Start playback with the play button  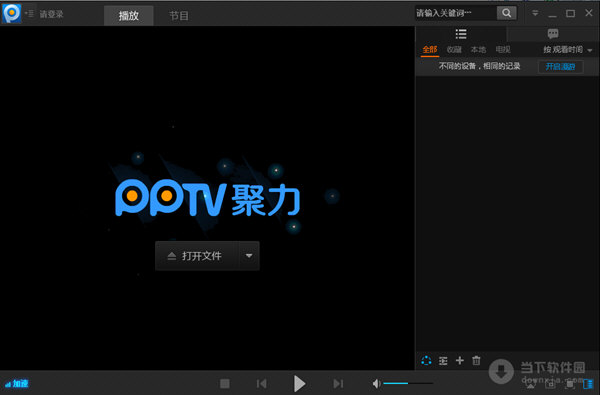(299, 384)
